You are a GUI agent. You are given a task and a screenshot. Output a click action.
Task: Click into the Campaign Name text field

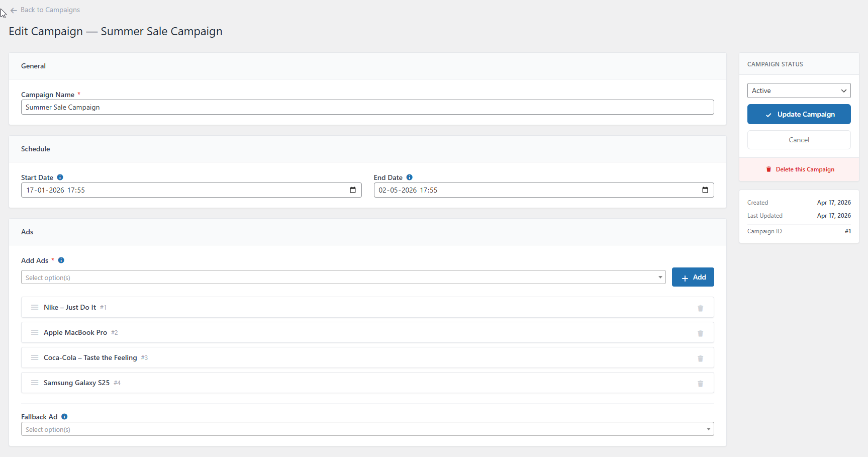pos(367,107)
